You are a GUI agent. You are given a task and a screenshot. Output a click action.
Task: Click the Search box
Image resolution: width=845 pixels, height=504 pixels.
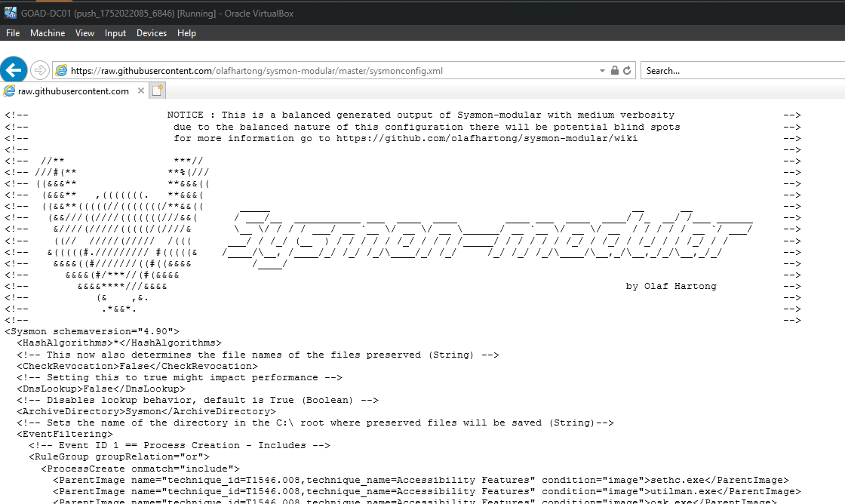click(742, 71)
